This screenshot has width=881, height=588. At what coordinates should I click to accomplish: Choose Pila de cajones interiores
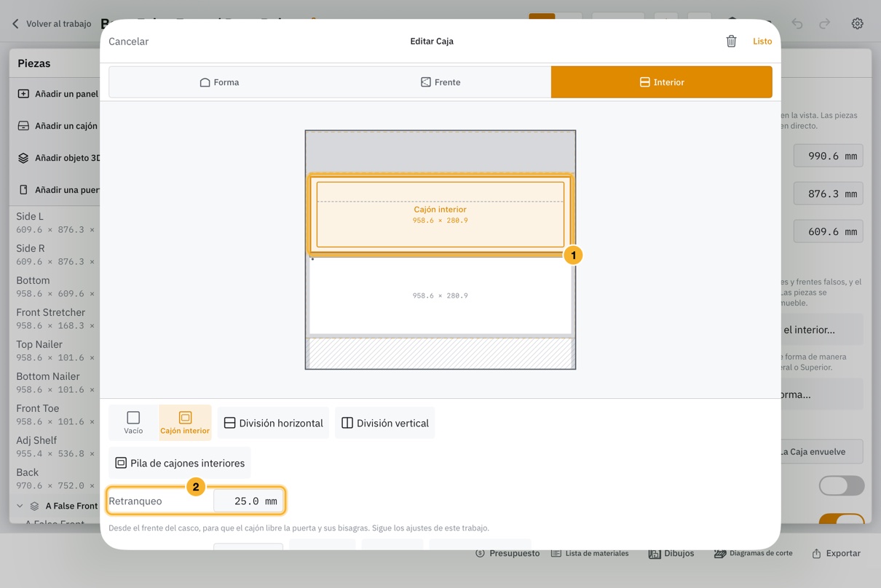180,463
